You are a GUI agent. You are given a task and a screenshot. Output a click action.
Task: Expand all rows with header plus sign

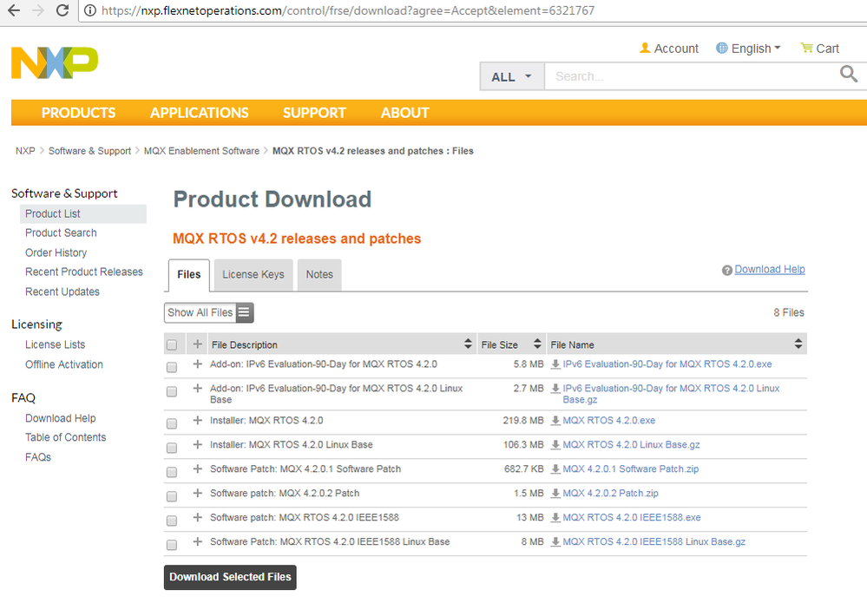pos(197,344)
